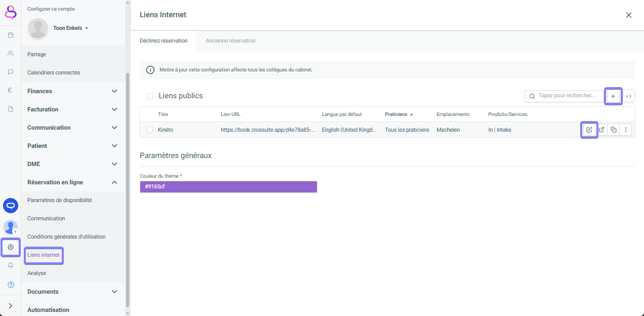
Task: Copy the Kinéto link URL
Action: [614, 130]
